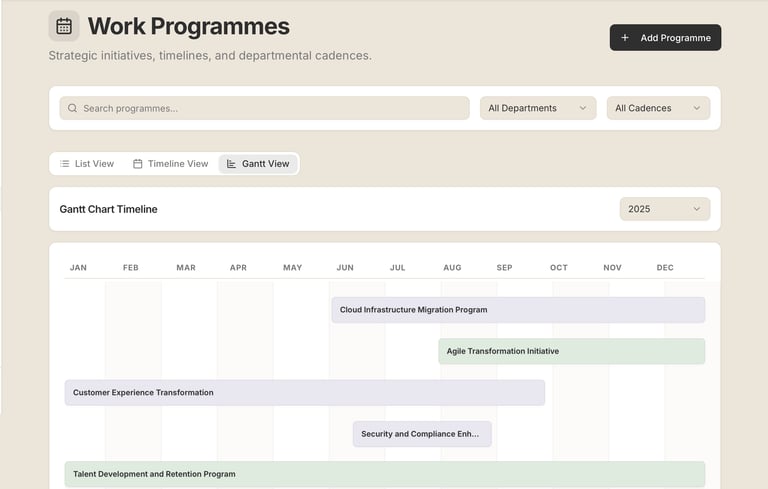Click the search magnifier icon
Image resolution: width=768 pixels, height=489 pixels.
pyautogui.click(x=72, y=108)
